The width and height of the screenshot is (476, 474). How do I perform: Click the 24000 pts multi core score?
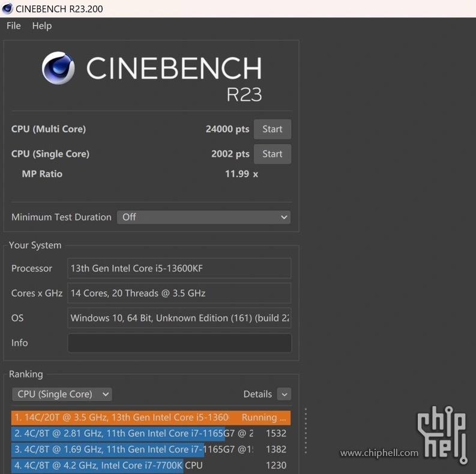pos(227,129)
